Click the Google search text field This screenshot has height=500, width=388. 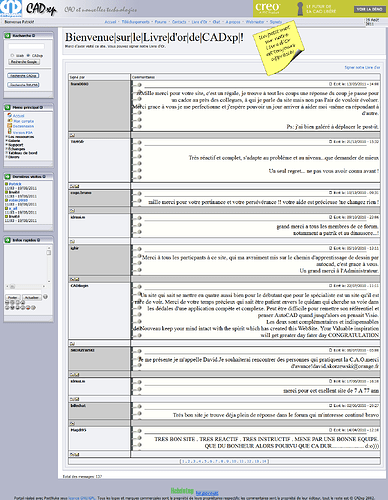(26, 46)
